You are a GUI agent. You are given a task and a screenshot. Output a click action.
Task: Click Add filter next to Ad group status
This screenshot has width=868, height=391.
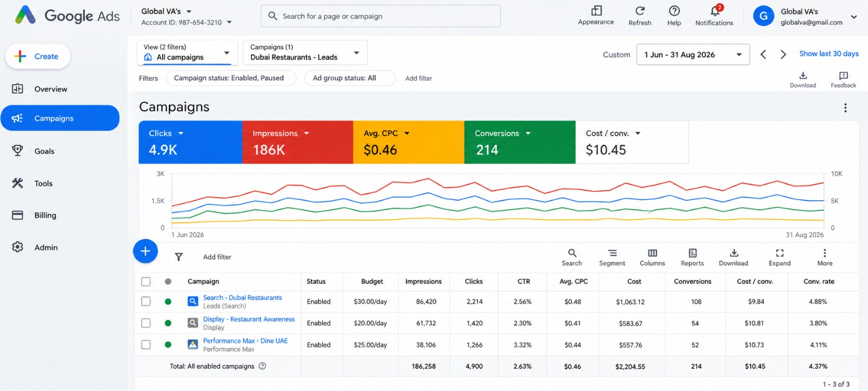[419, 78]
